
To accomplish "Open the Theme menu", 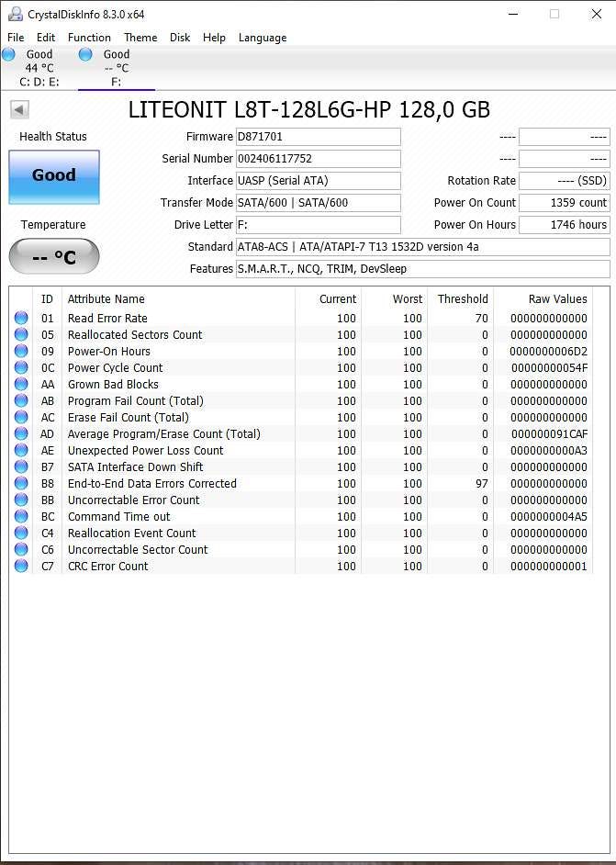I will tap(140, 38).
